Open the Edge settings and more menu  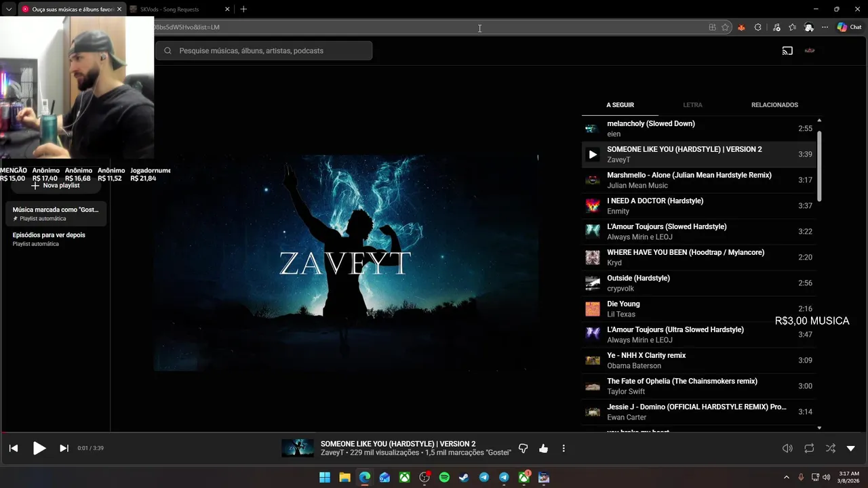coord(825,27)
